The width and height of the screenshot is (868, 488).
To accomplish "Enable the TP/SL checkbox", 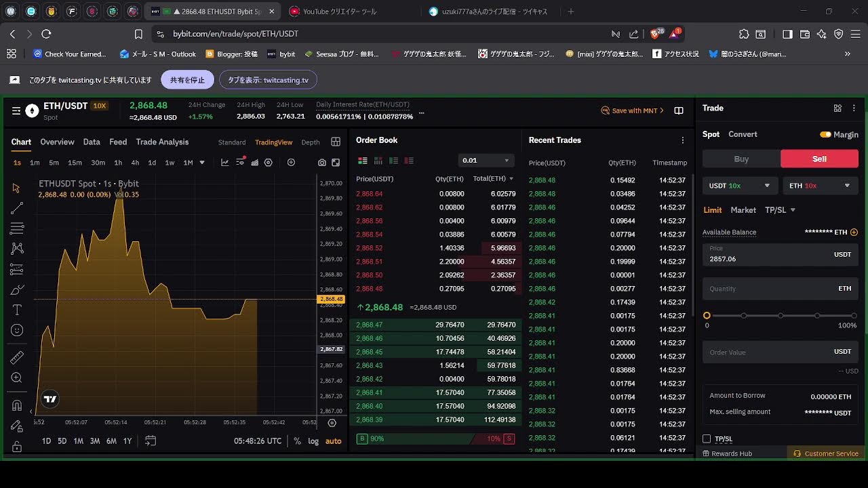I will tap(707, 439).
